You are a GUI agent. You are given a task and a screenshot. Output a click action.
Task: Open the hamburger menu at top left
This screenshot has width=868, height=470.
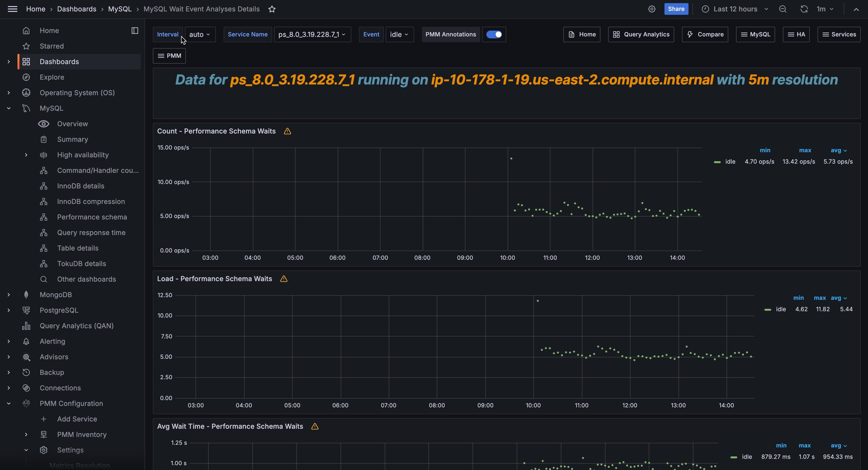click(12, 9)
